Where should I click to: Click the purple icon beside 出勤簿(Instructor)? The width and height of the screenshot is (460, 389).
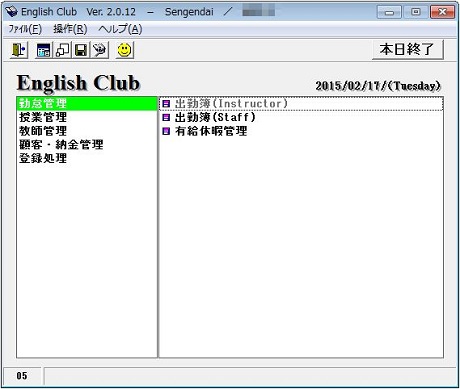[x=166, y=104]
